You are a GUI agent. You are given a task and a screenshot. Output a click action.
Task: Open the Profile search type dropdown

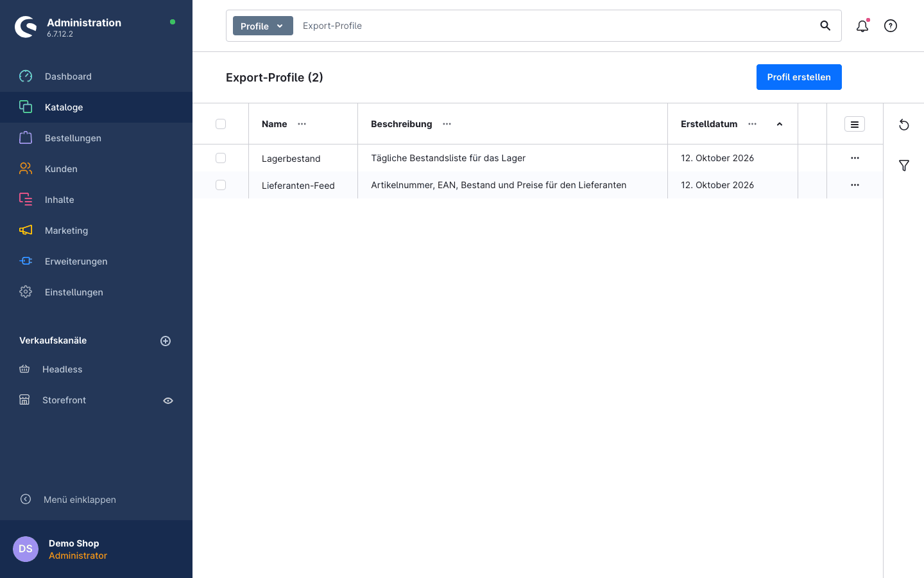pos(263,26)
